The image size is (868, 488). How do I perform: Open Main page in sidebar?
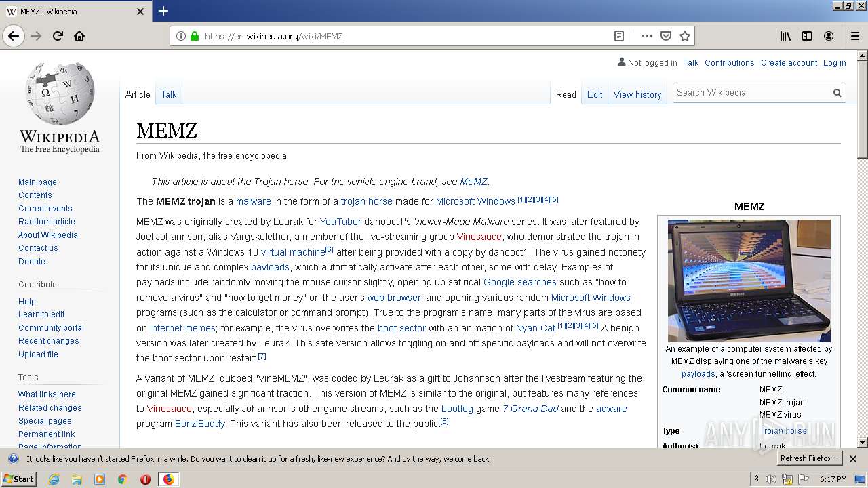click(x=37, y=182)
